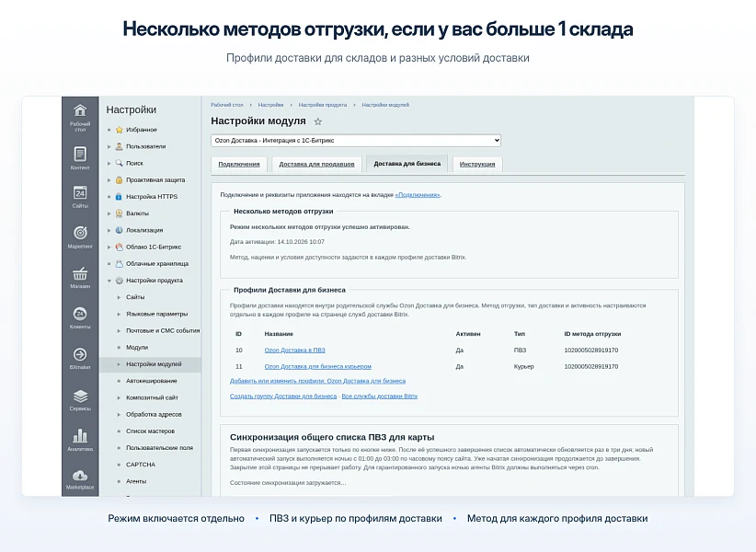Open the Маркетинг sidebar section
Viewport: 756px width, 552px height.
tap(80, 237)
